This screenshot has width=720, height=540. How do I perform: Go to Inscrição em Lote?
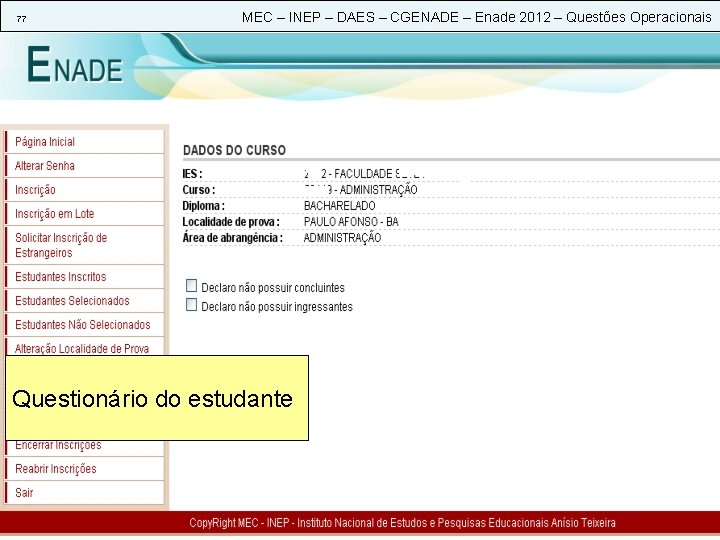coord(84,214)
